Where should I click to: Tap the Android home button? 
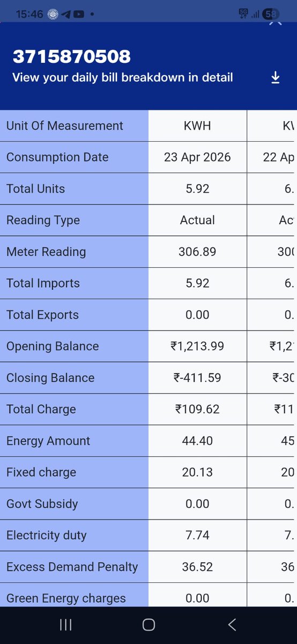click(148, 624)
